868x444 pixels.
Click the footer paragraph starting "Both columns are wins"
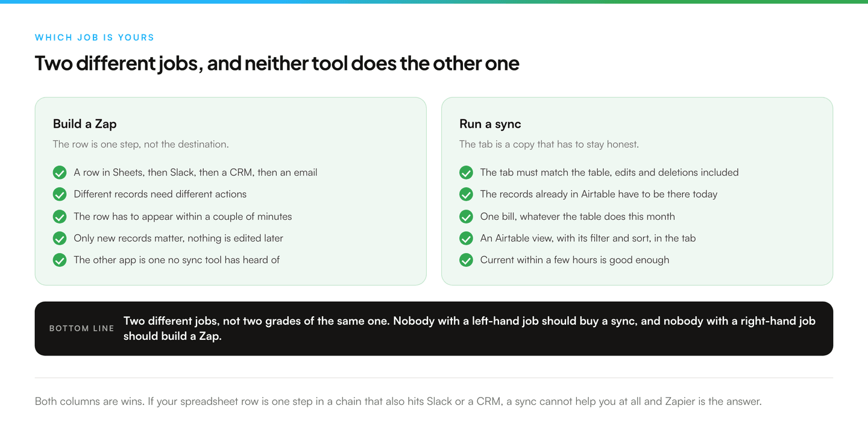click(x=398, y=401)
